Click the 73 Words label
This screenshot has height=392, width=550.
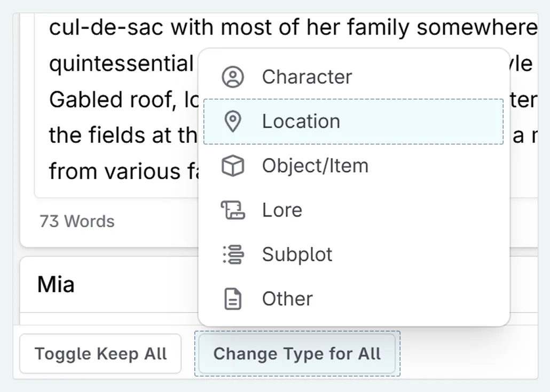(77, 221)
